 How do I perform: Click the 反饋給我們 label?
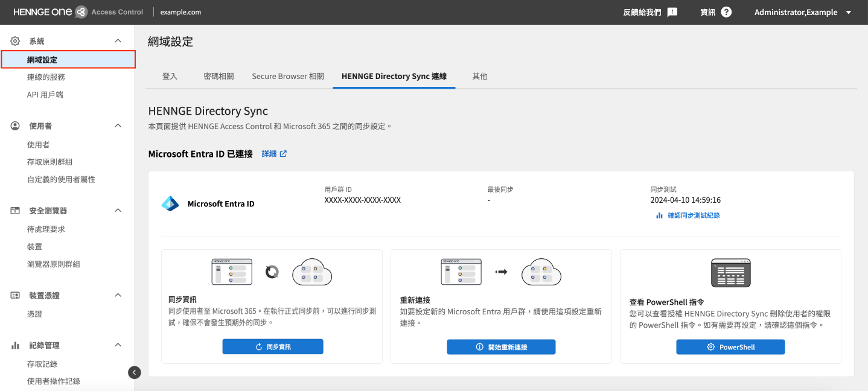(x=642, y=12)
